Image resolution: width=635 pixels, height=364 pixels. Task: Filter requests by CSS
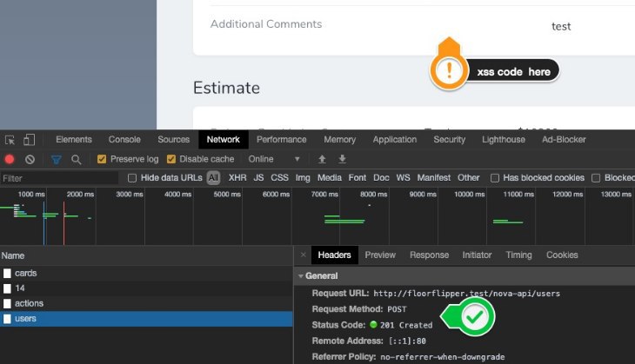279,178
